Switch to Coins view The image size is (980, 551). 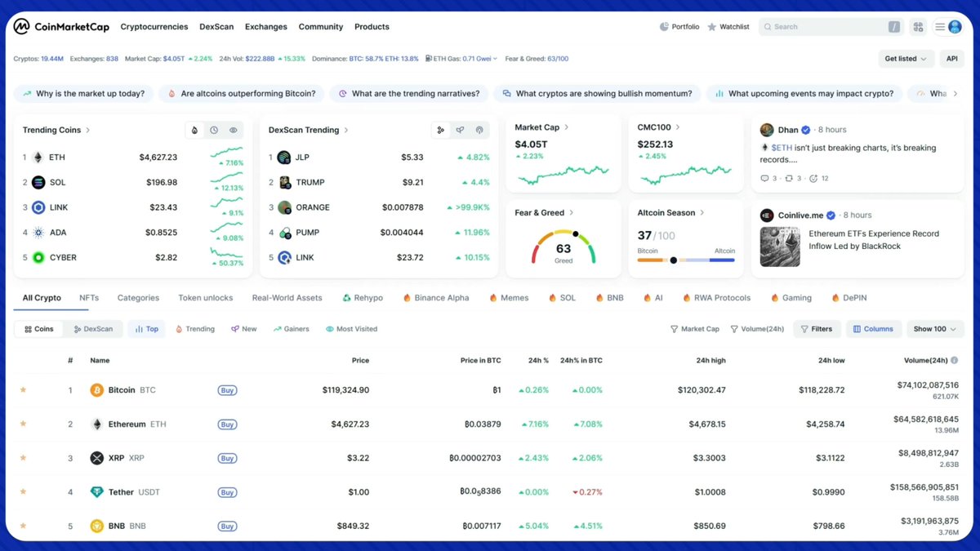(38, 329)
